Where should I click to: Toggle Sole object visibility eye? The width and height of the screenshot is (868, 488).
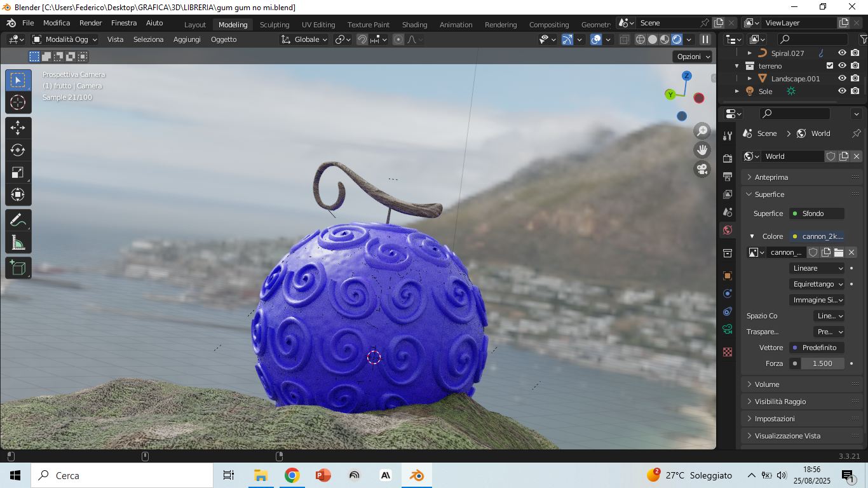click(x=842, y=91)
